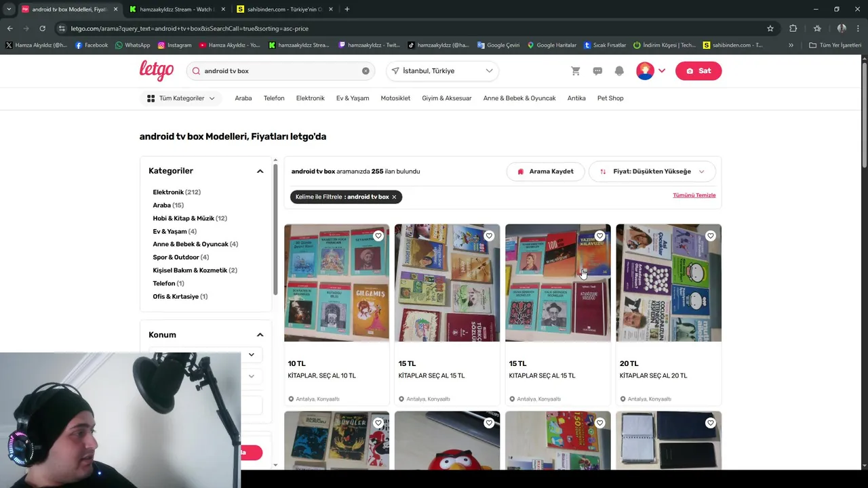
Task: Open the Fiyat: Düşükten Yükseğe sort dropdown
Action: pos(652,171)
